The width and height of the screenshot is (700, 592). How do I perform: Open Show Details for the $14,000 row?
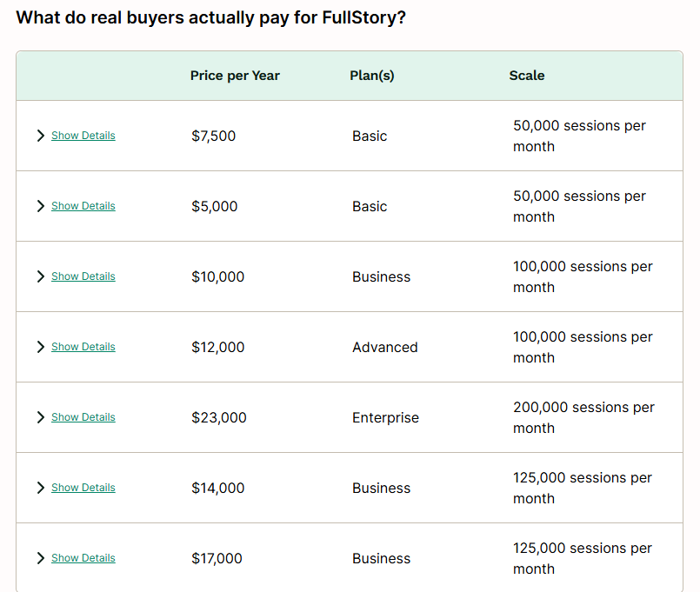[x=83, y=488]
